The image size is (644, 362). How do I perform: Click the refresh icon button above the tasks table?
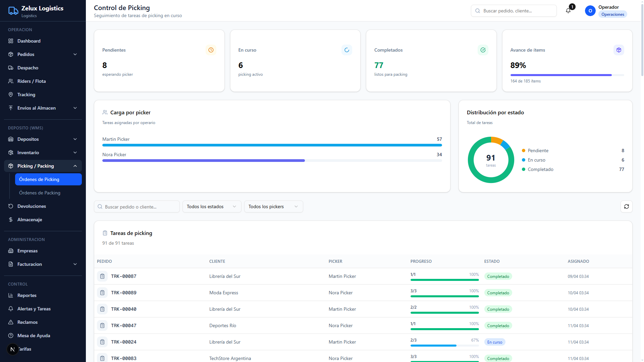[626, 206]
